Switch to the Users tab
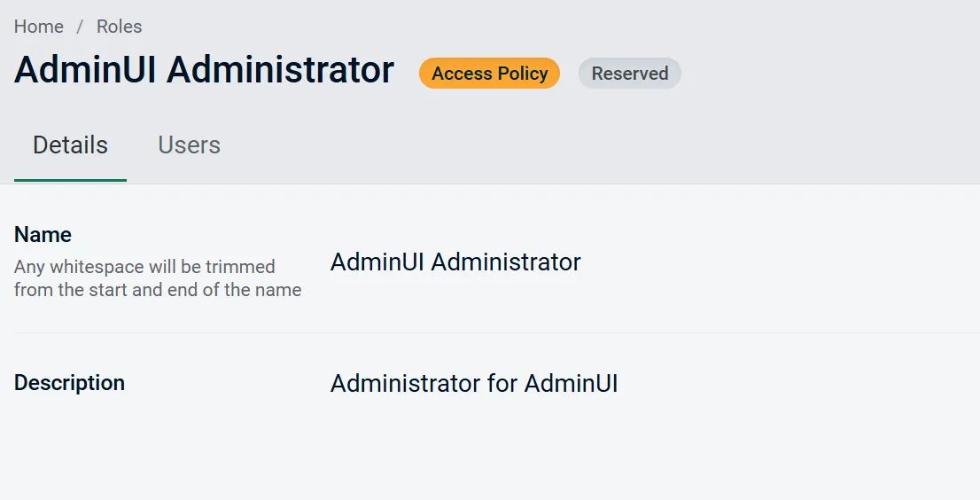Image resolution: width=980 pixels, height=500 pixels. tap(189, 145)
